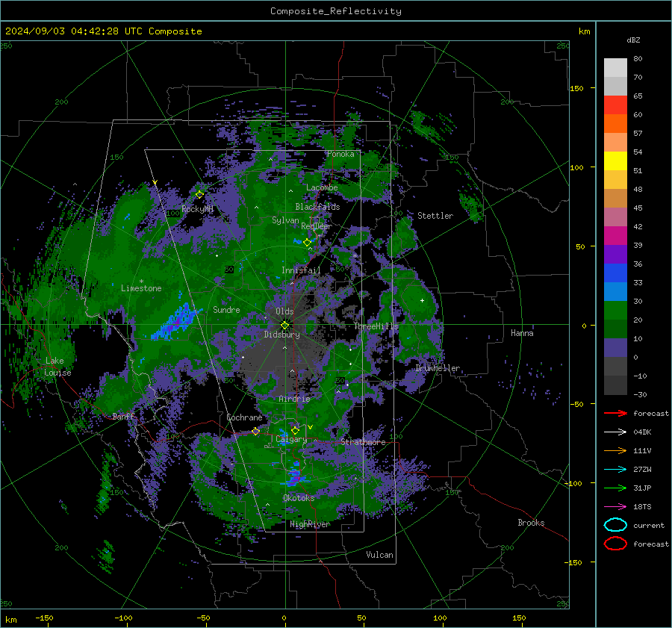Screen dimensions: 672x628
Task: Select the orange 57-60 dBZ swatch
Action: point(615,124)
